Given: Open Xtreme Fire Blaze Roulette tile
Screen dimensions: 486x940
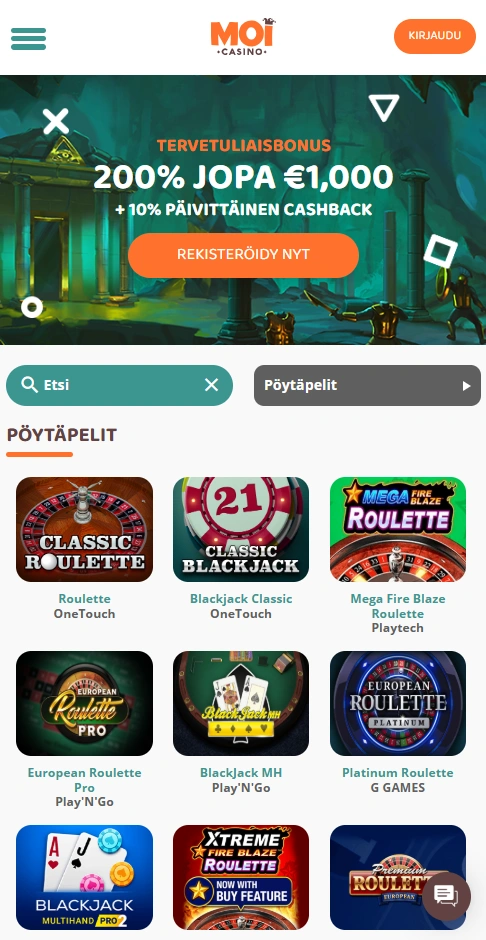Looking at the screenshot, I should click(241, 877).
